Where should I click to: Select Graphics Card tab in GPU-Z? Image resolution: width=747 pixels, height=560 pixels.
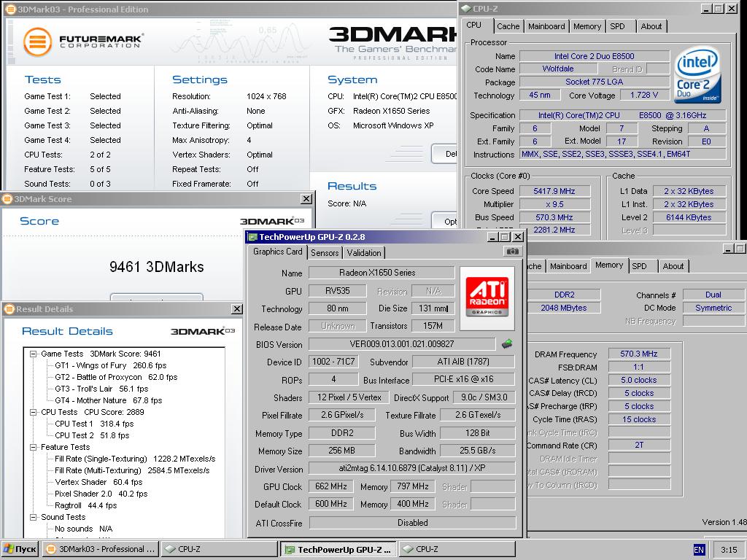278,252
